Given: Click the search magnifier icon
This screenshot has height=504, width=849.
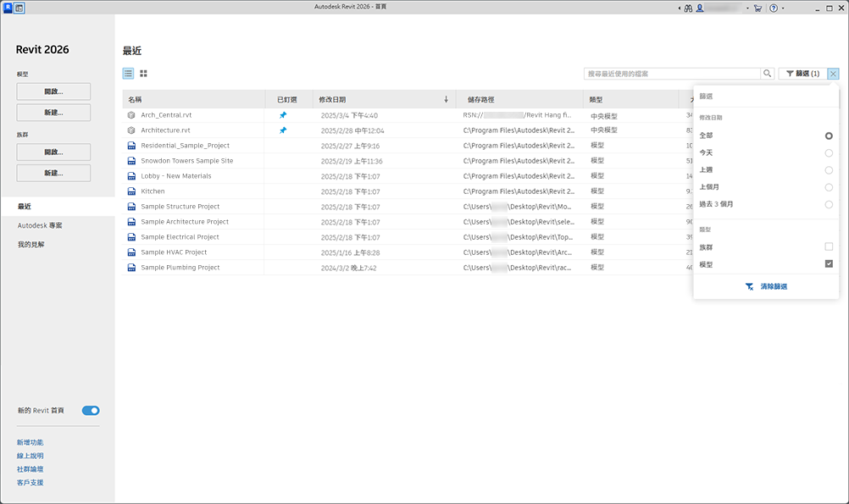Looking at the screenshot, I should click(768, 74).
